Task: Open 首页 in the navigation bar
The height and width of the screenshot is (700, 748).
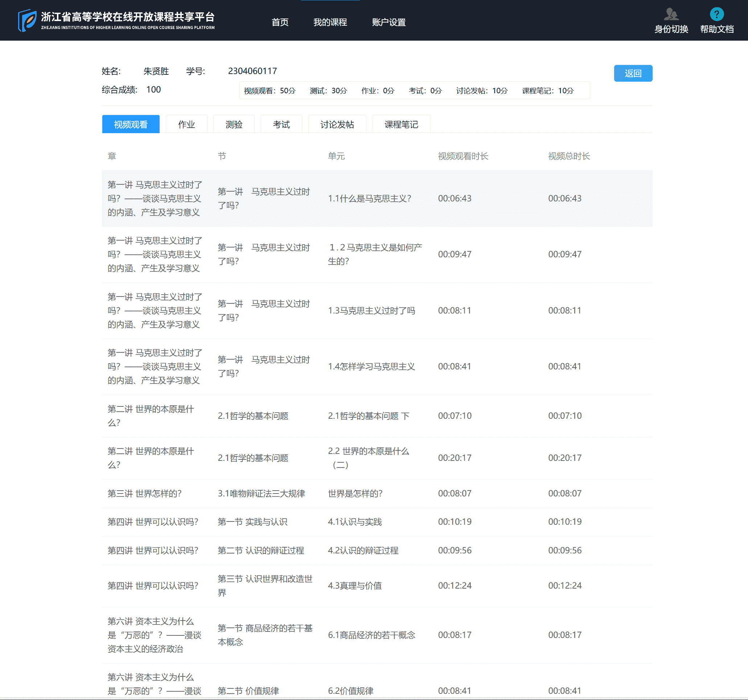Action: click(280, 22)
